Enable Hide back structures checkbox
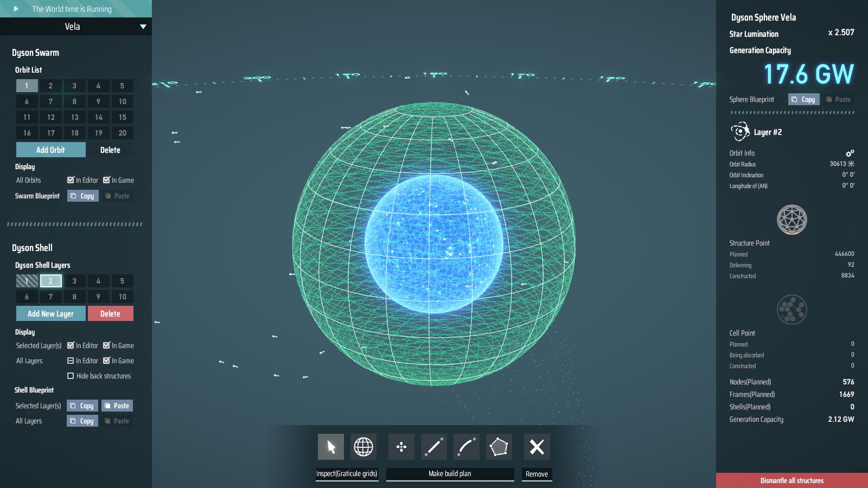The width and height of the screenshot is (868, 488). (71, 376)
